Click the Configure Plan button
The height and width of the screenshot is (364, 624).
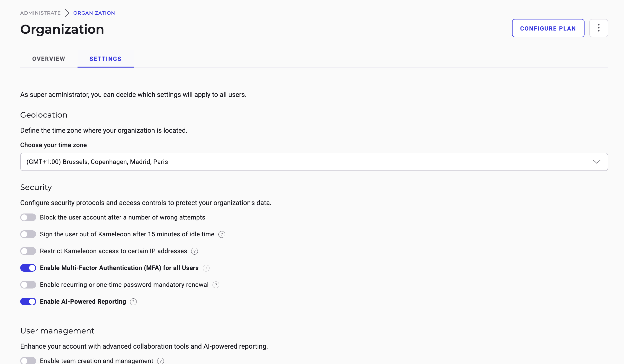[x=548, y=28]
